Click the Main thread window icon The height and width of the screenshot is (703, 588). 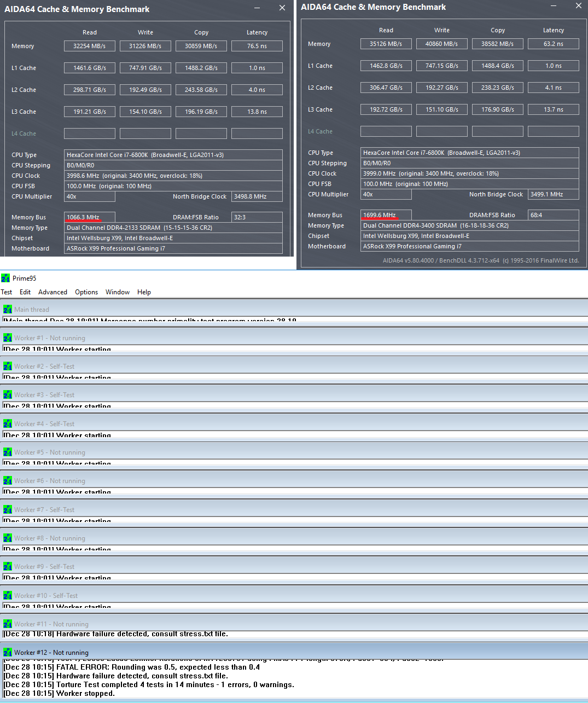click(8, 309)
